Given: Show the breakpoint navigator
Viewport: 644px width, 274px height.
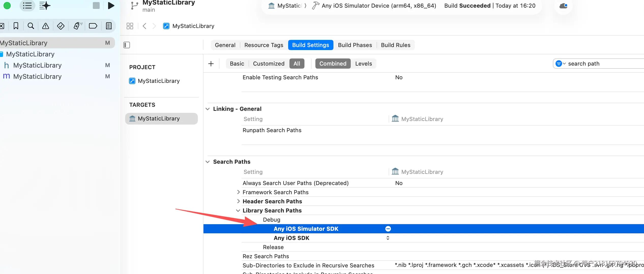Looking at the screenshot, I should tap(93, 26).
